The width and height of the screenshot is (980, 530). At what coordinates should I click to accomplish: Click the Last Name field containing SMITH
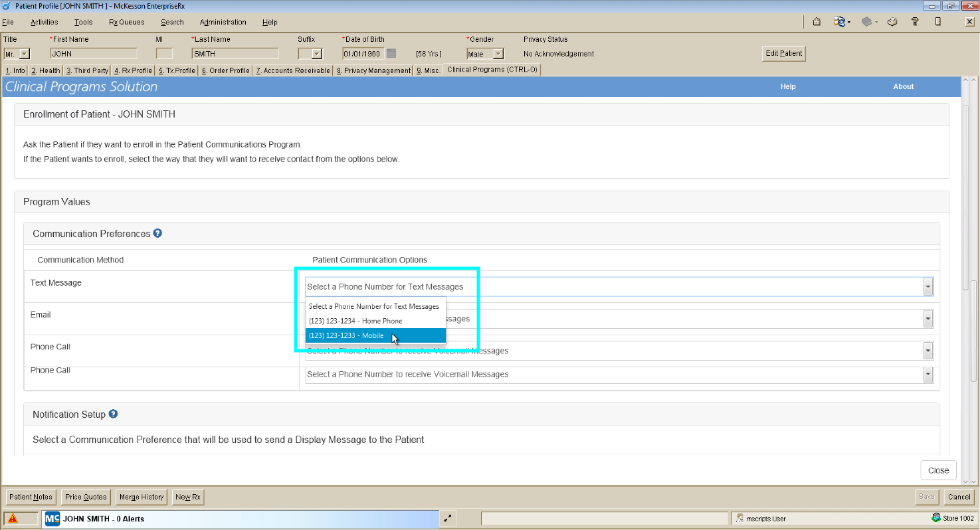click(x=235, y=54)
